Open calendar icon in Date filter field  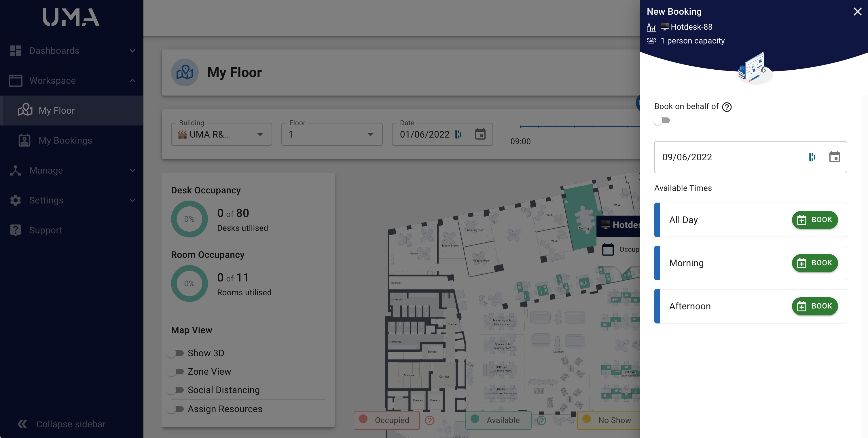pos(480,134)
